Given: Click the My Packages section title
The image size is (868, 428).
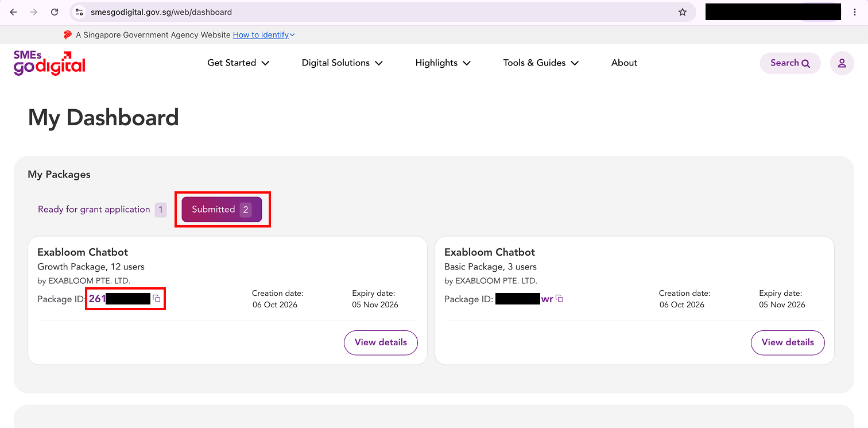Looking at the screenshot, I should coord(59,175).
